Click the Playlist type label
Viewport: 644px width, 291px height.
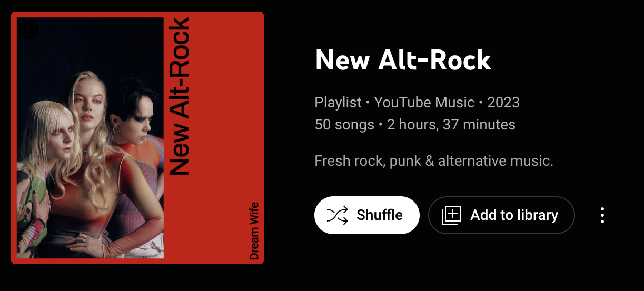[x=338, y=102]
